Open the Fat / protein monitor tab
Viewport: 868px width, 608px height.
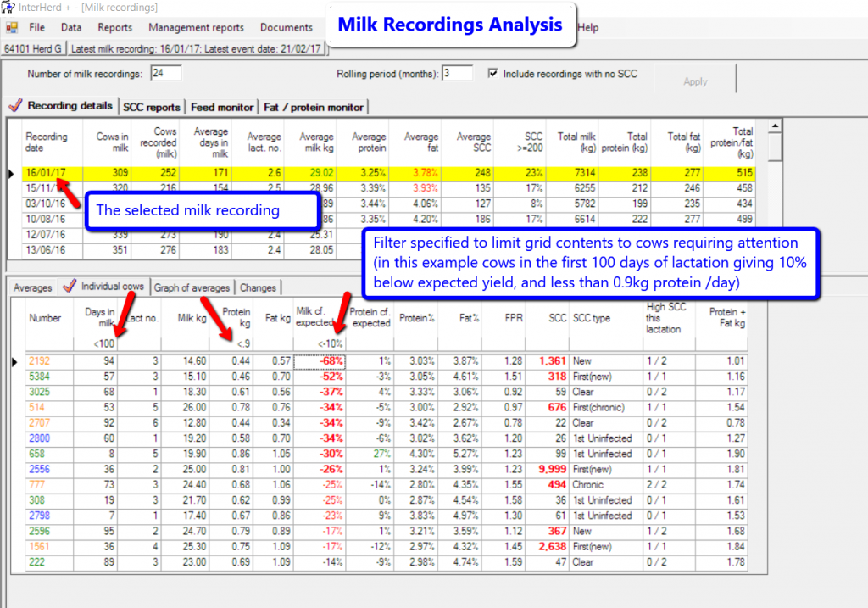(314, 107)
